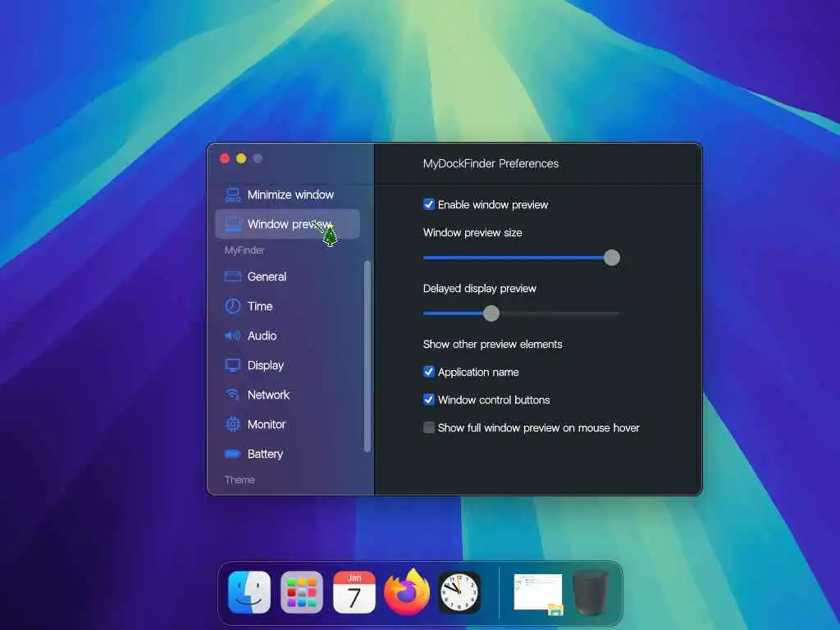Click the yellow minimize window button
Screen dimensions: 840x630
(241, 158)
